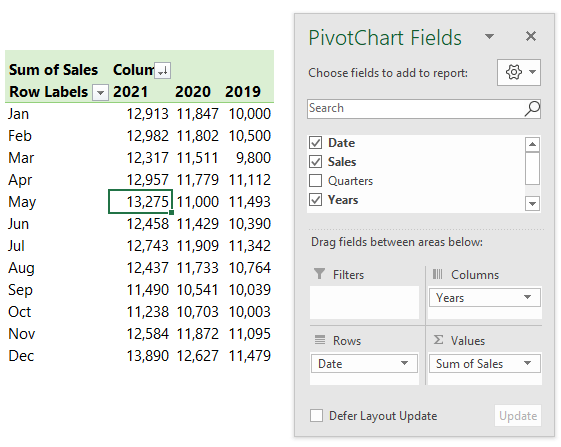This screenshot has height=447, width=561.
Task: Uncheck the Date field checkbox
Action: click(x=316, y=143)
